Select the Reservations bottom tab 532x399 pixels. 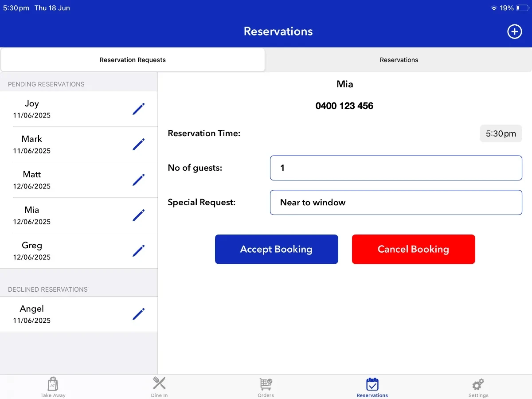click(372, 387)
